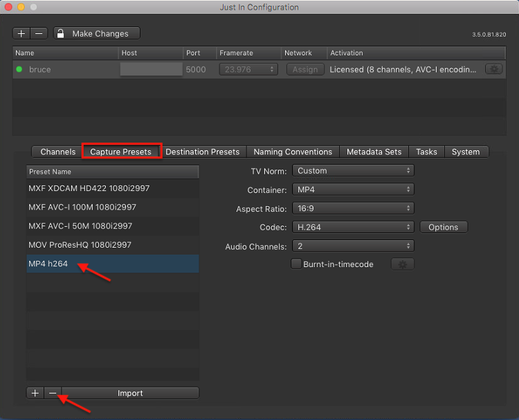Open the Container dropdown showing MP4
Screen dimensions: 519x420
click(x=353, y=190)
